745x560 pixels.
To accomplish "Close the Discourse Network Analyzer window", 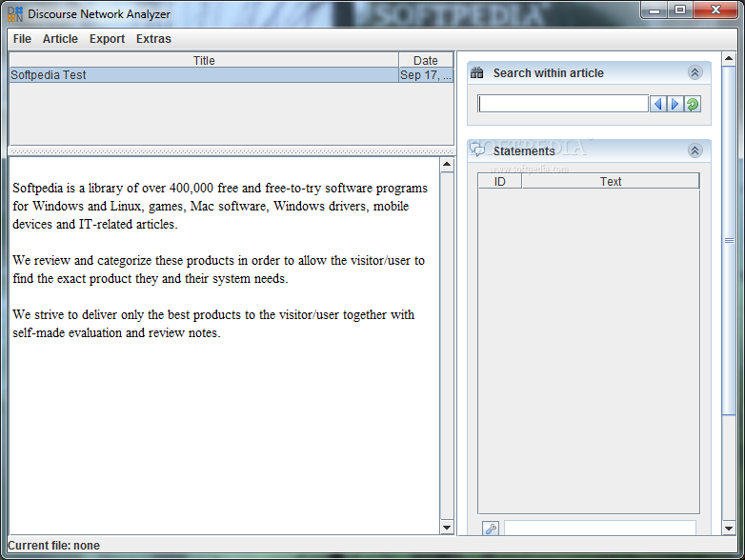I will click(715, 10).
